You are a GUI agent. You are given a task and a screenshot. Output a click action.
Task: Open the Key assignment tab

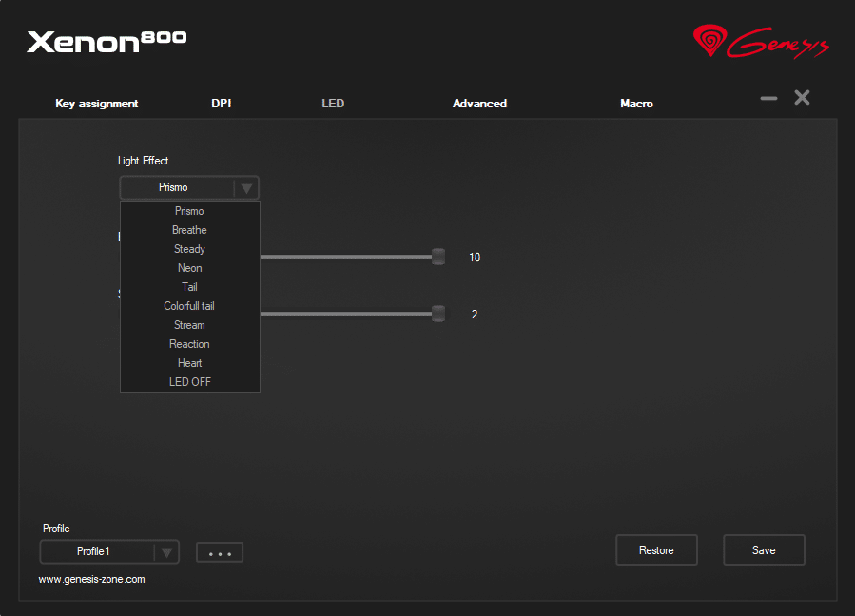97,104
